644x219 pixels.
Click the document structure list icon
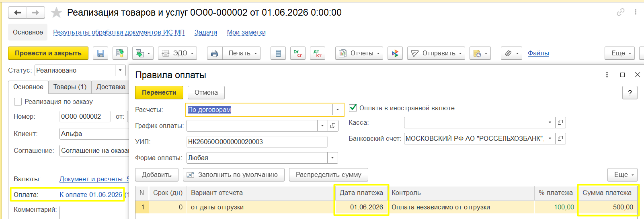[x=278, y=53]
